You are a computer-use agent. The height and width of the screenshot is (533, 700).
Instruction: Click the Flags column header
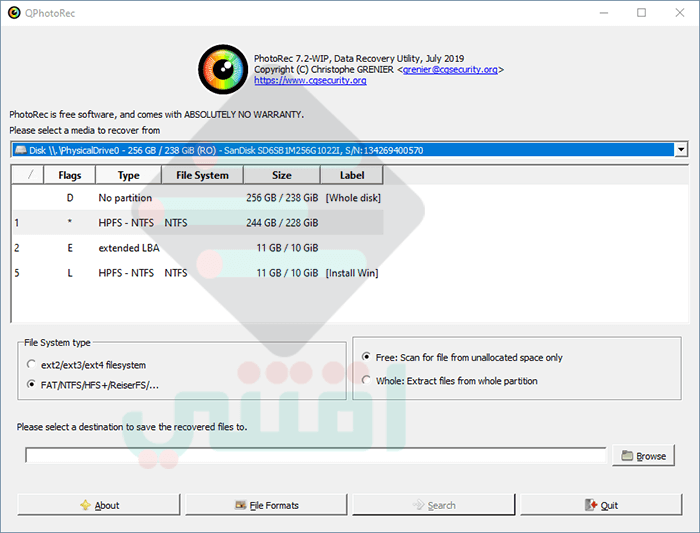click(x=70, y=175)
